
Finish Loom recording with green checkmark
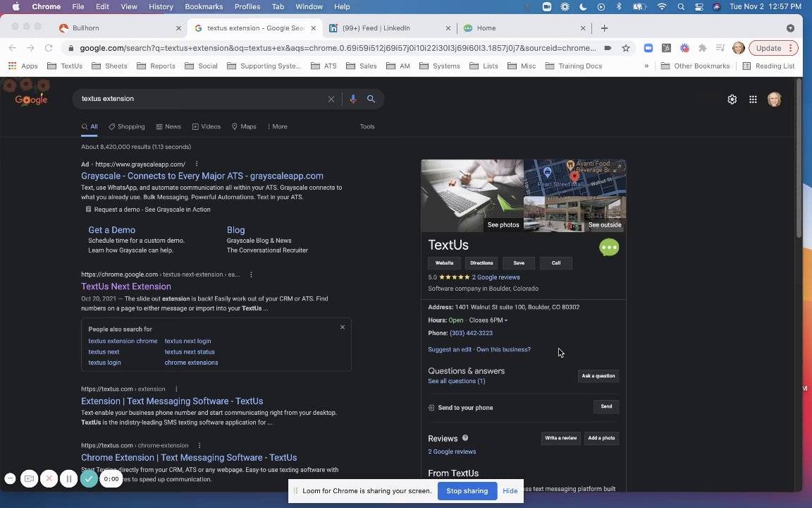(x=89, y=479)
